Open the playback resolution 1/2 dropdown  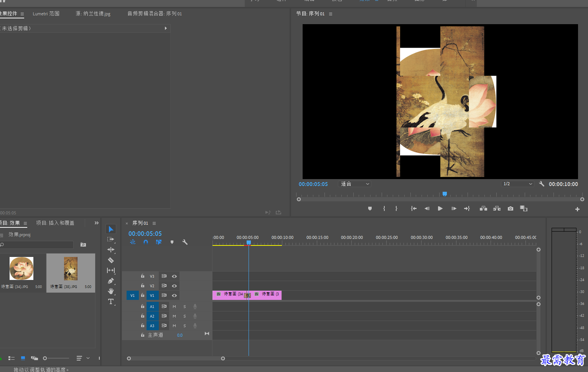[x=517, y=184]
